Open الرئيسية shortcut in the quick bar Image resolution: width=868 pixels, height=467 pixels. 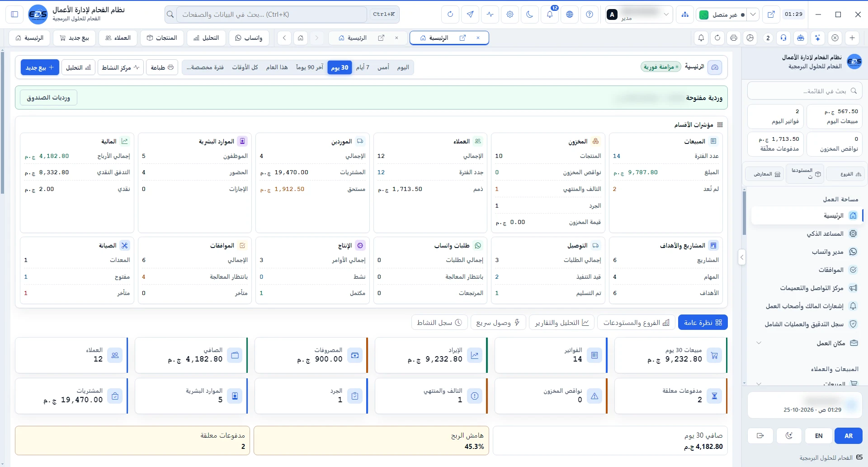coord(30,38)
